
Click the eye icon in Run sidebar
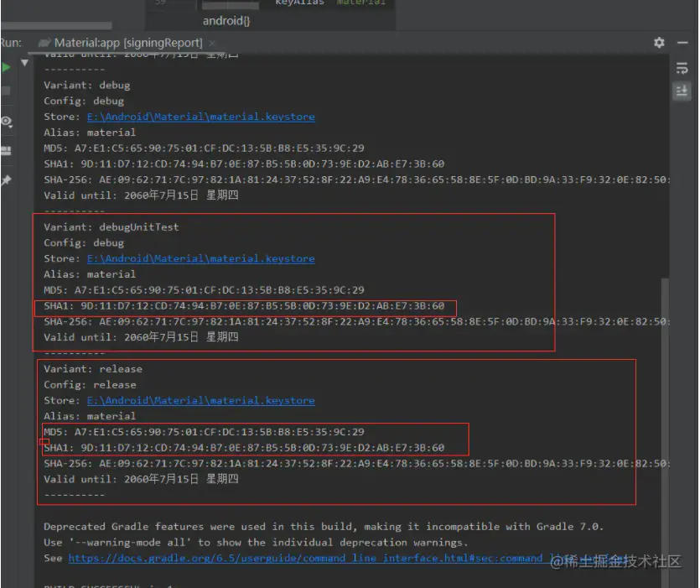tap(6, 122)
